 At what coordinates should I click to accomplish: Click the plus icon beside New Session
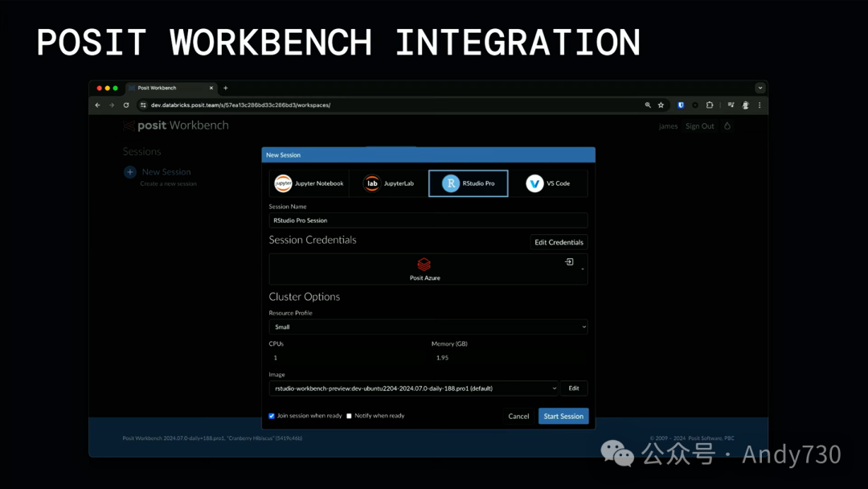[x=129, y=172]
